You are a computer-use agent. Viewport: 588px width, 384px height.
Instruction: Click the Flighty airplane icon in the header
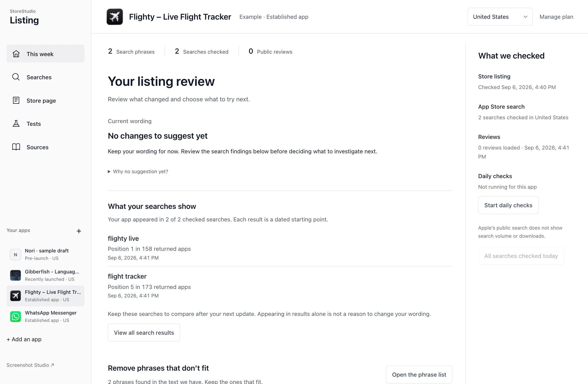click(115, 17)
